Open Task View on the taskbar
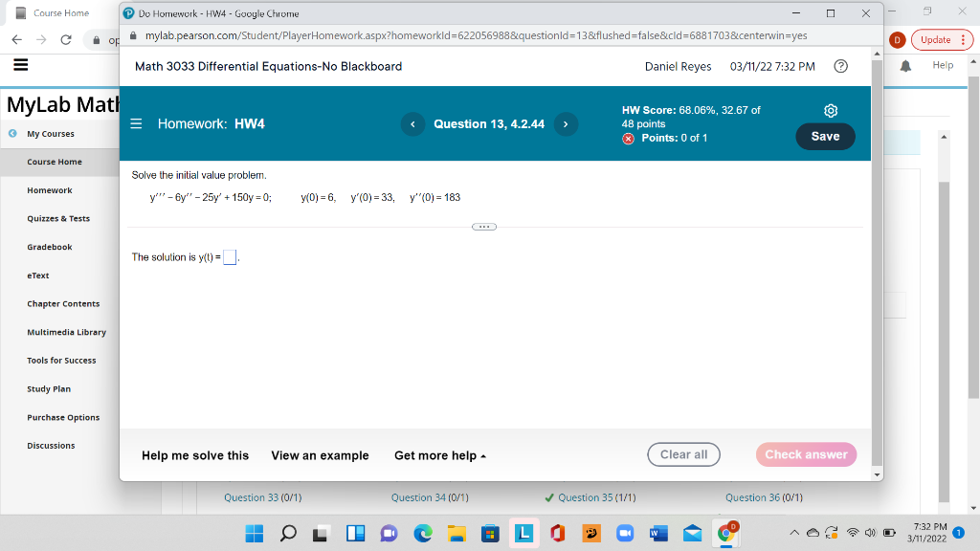Screen dimensions: 980x551 [x=322, y=533]
